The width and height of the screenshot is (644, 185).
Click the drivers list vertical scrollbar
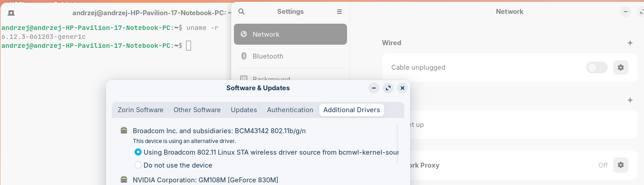coord(397,144)
